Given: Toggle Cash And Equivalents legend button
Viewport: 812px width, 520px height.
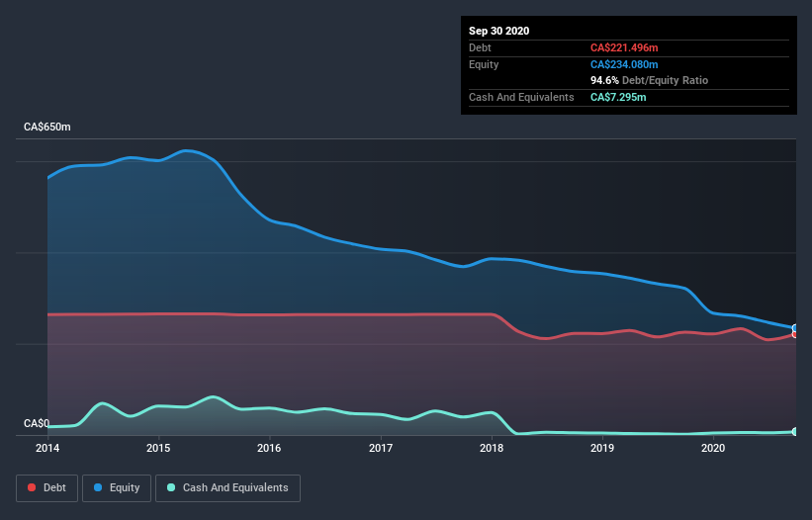Looking at the screenshot, I should pos(227,488).
